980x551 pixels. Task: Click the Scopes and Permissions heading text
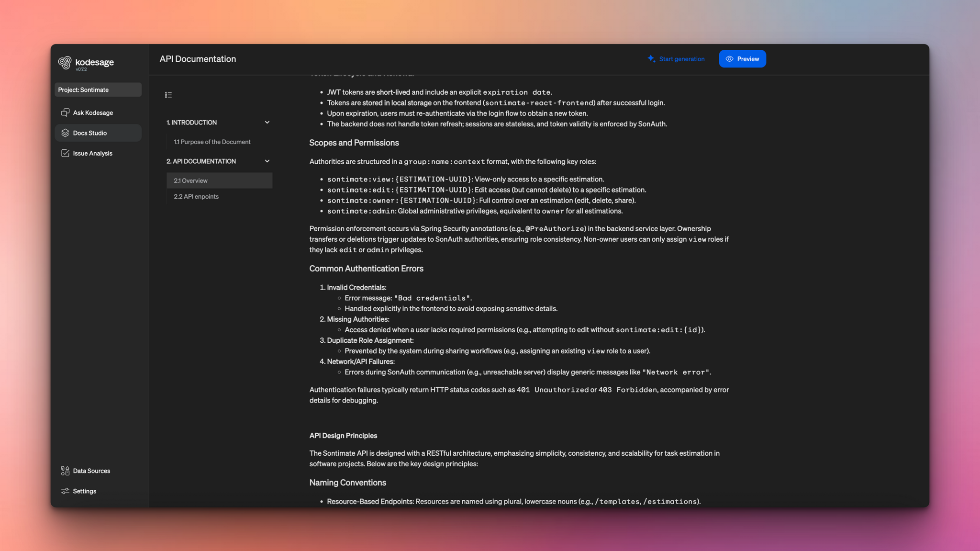pos(354,142)
